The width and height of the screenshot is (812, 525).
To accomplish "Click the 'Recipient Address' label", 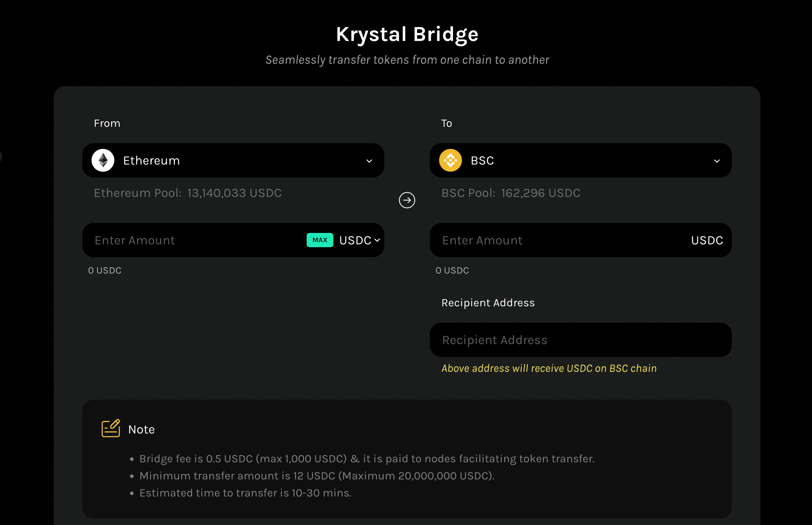I will pyautogui.click(x=488, y=303).
